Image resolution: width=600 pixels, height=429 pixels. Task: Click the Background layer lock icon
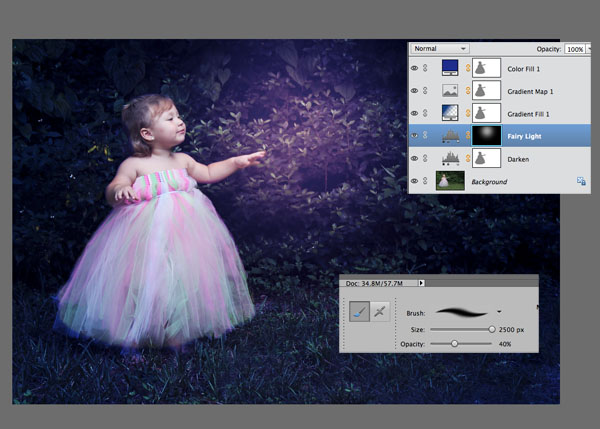[581, 181]
